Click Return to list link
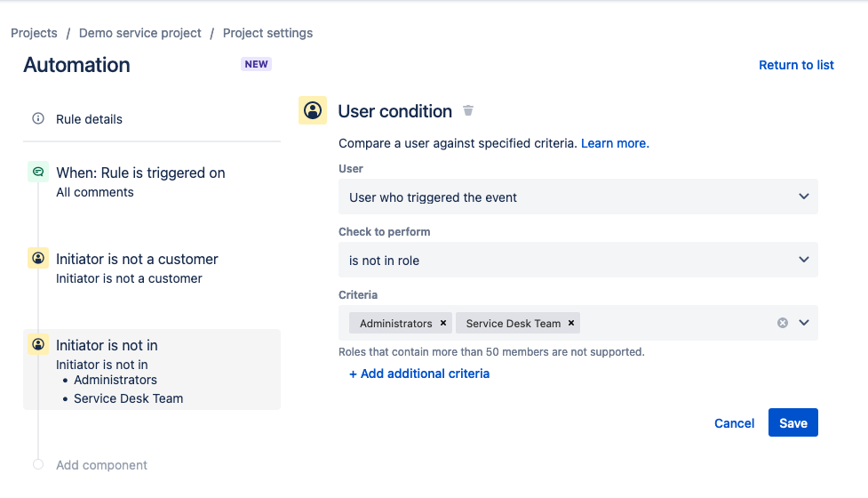Viewport: 868px width, 498px height. (796, 65)
